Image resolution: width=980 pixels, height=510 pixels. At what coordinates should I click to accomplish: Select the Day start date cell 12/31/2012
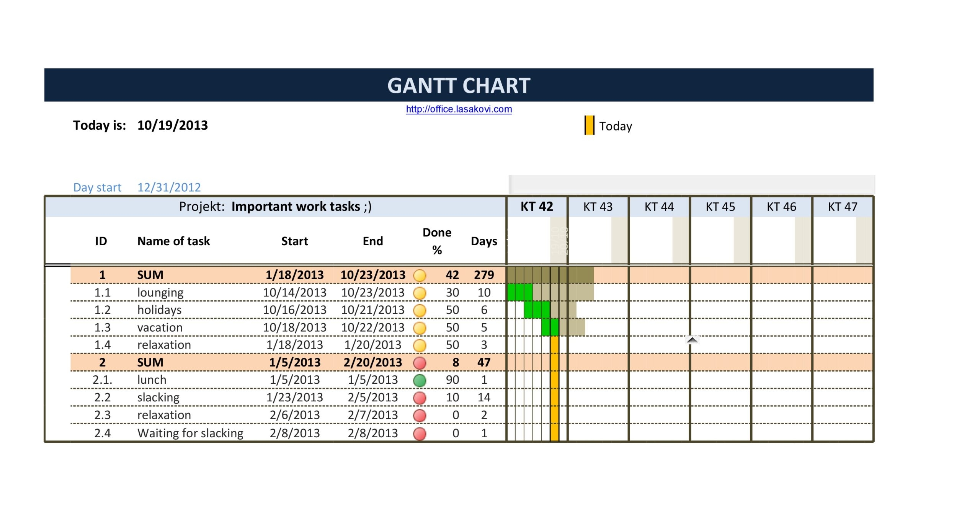click(168, 187)
